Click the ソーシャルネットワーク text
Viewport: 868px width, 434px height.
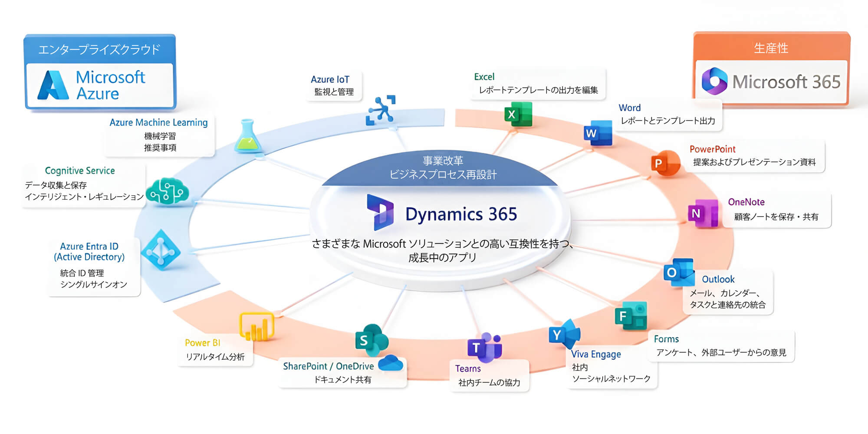[x=611, y=378]
